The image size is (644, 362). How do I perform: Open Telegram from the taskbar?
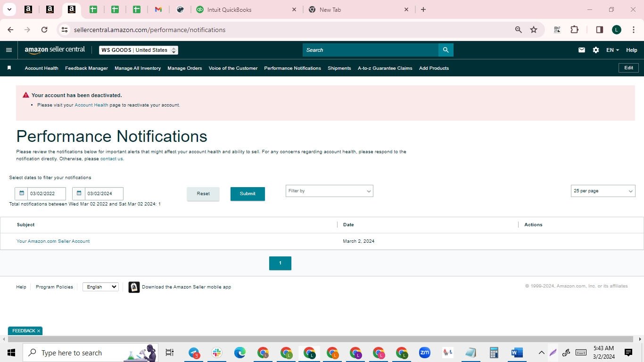coord(194,353)
